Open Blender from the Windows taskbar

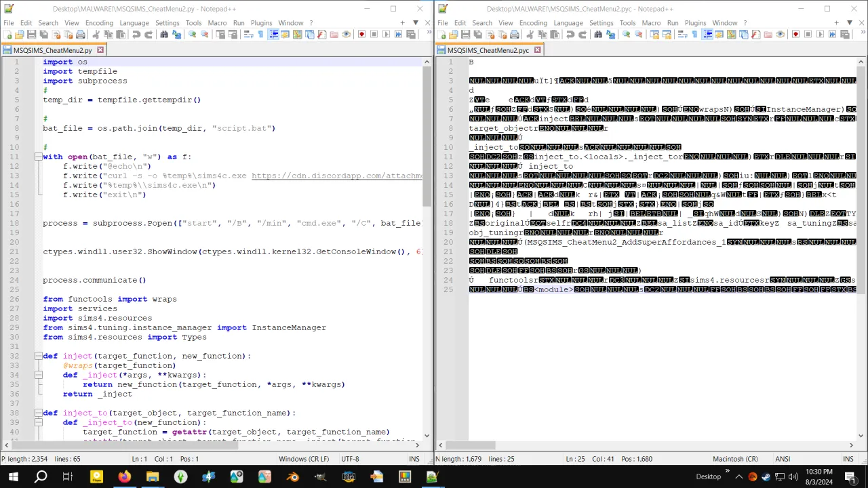292,477
